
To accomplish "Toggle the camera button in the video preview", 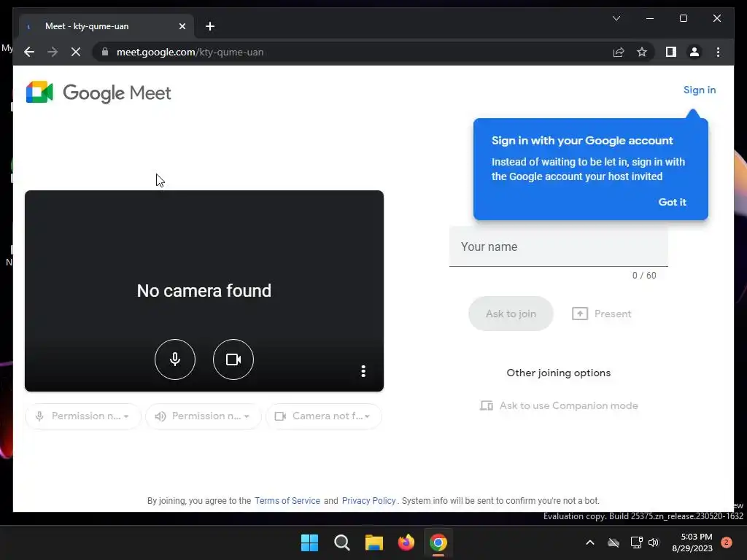I will (x=233, y=359).
